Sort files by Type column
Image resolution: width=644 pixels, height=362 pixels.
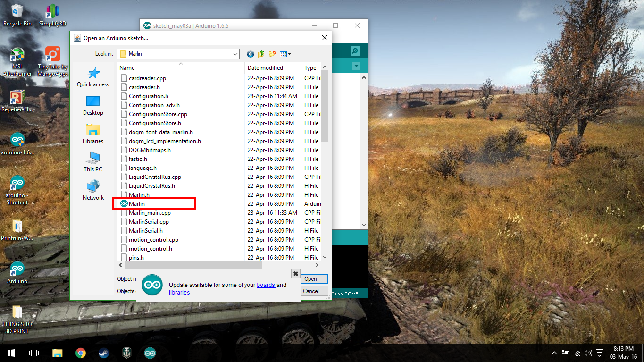click(x=311, y=68)
